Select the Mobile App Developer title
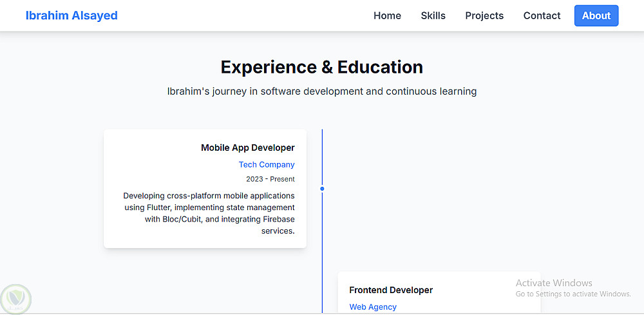644x315 pixels. 248,148
